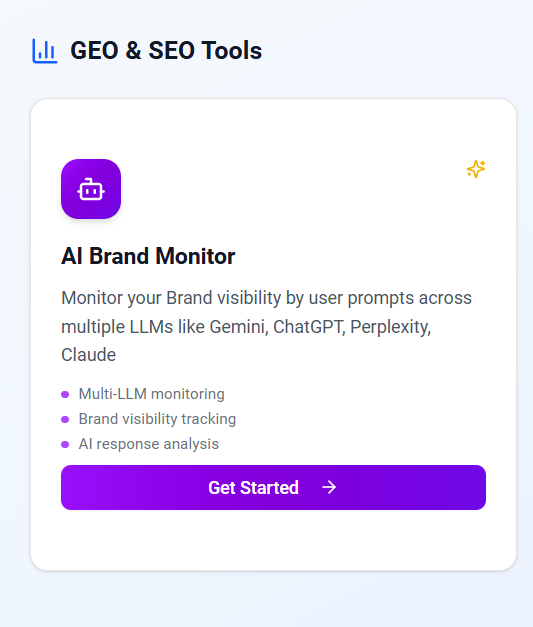This screenshot has width=533, height=627.
Task: Click the gold sparkle icon on card
Action: [476, 169]
